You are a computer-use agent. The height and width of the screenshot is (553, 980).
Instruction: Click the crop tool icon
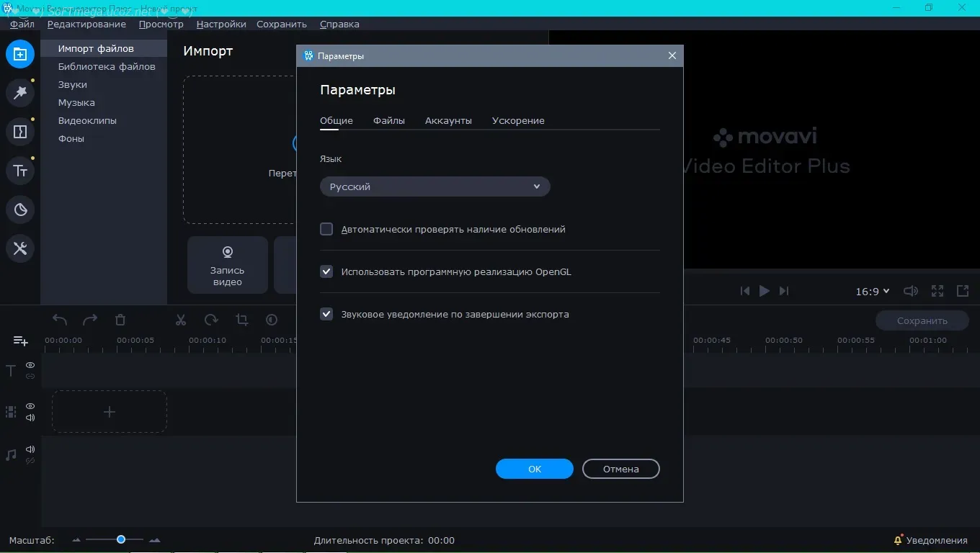coord(241,320)
